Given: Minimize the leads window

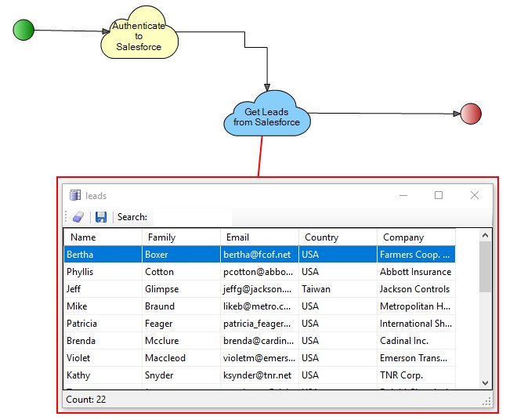Looking at the screenshot, I should pyautogui.click(x=403, y=195).
